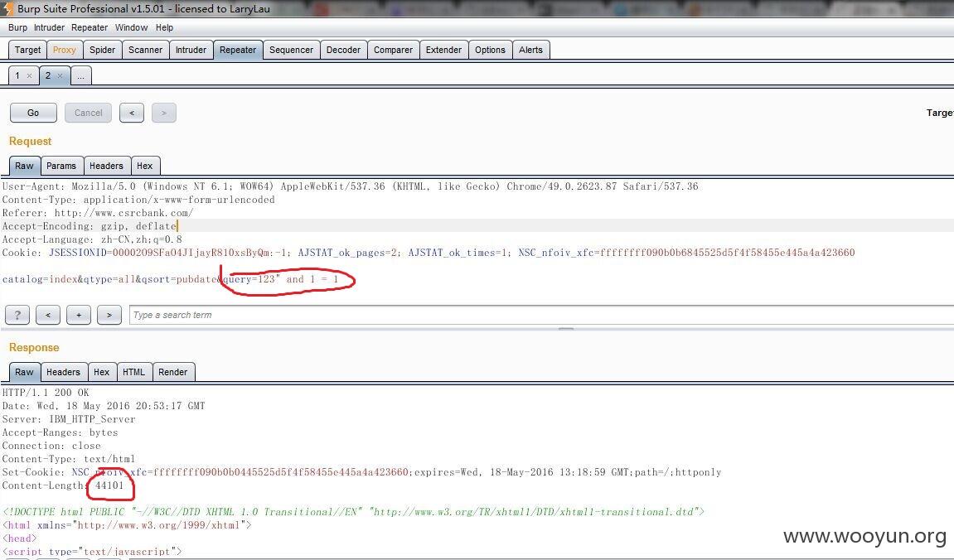Select the Request Hex tab

pos(145,166)
